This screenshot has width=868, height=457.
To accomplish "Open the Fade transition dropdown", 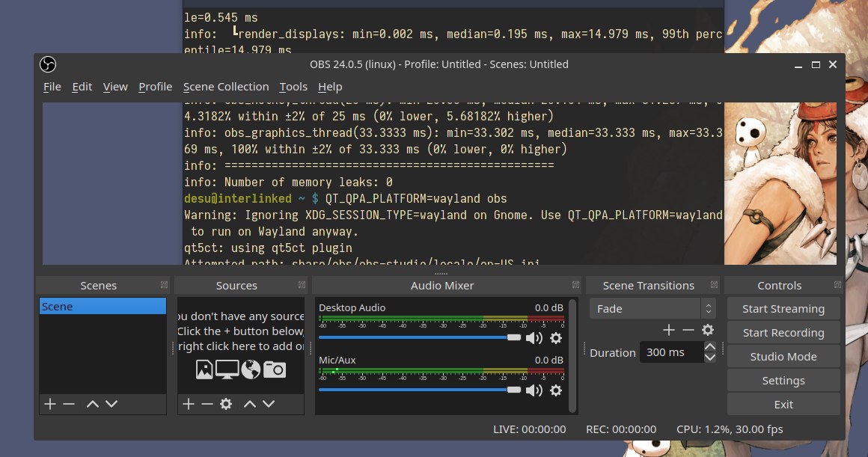I will pyautogui.click(x=652, y=309).
